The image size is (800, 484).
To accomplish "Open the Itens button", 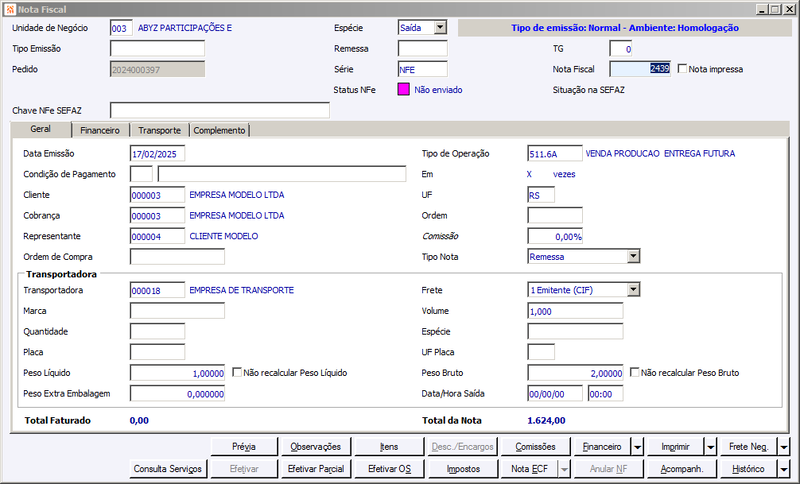I will pos(389,447).
